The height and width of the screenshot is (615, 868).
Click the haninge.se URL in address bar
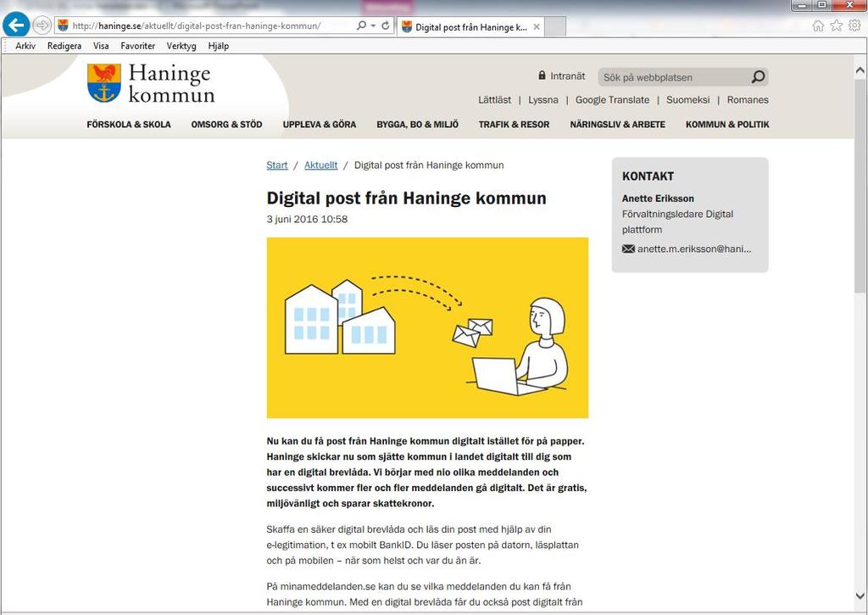pos(197,25)
